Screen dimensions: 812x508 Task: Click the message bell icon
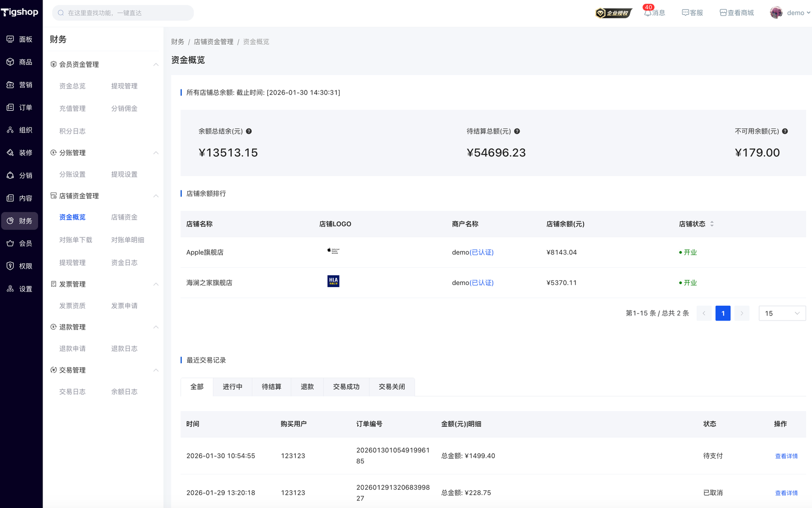[648, 13]
